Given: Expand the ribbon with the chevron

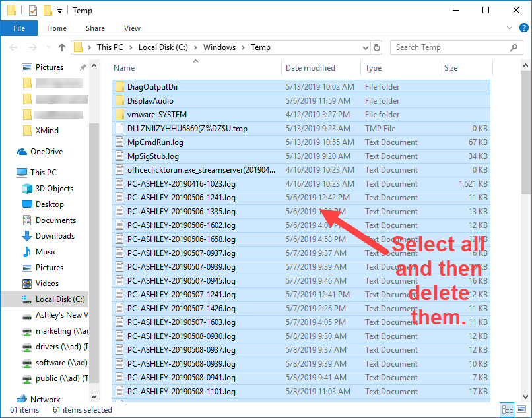Looking at the screenshot, I should tap(509, 28).
